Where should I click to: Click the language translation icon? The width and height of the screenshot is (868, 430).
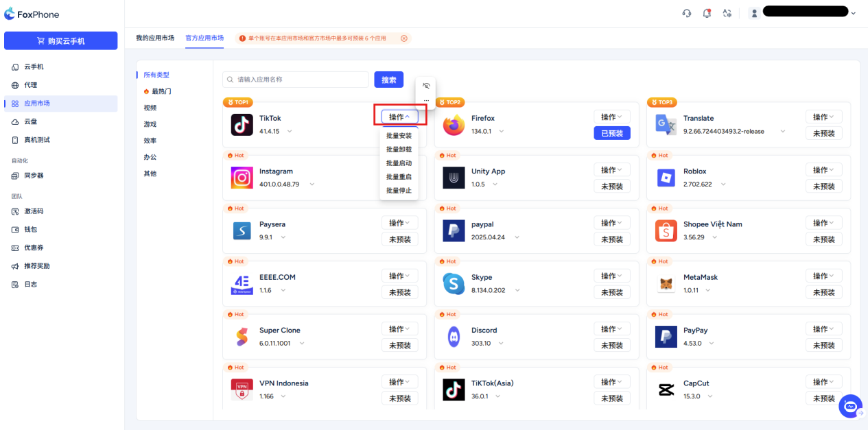[x=727, y=13]
